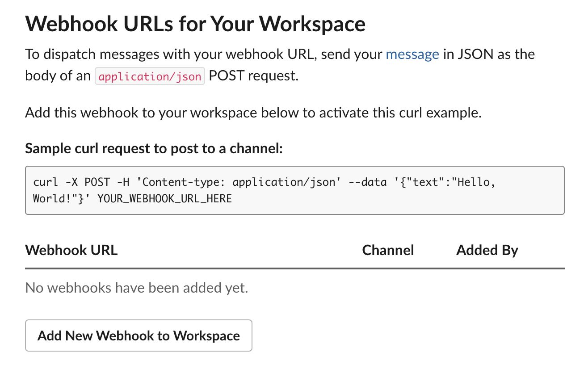The image size is (588, 369).
Task: Click the 'POST request.' text after the code tag
Action: click(x=253, y=76)
